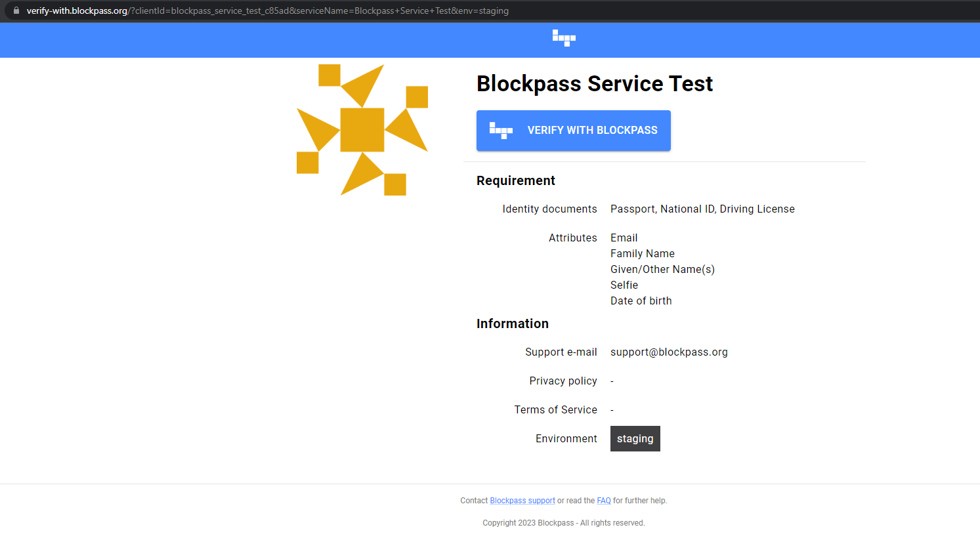Click the Given/Other Name(s) attribute
Viewport: 980px width, 542px height.
pyautogui.click(x=663, y=269)
